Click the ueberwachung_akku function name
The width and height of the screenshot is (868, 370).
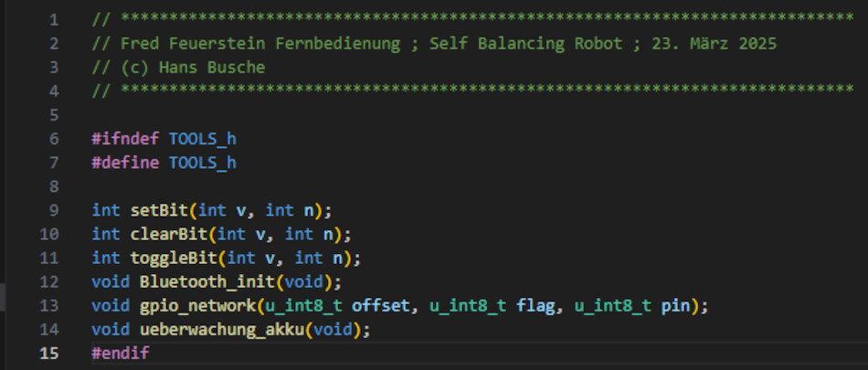(x=222, y=330)
